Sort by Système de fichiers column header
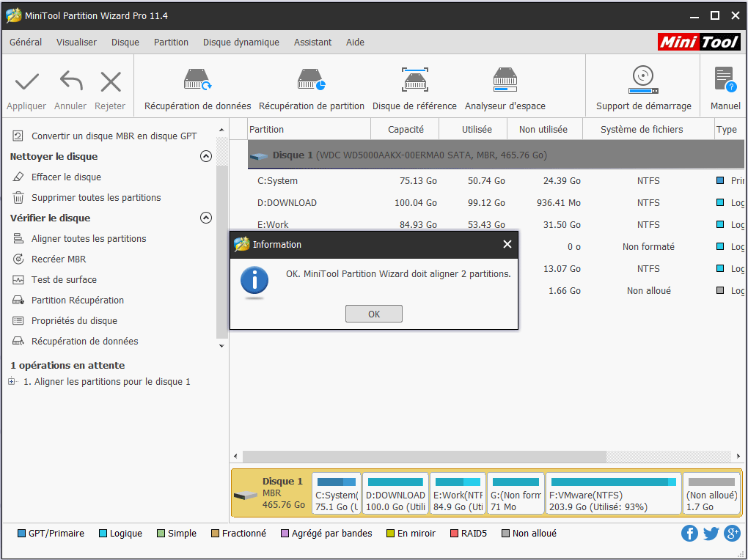748x560 pixels. click(x=648, y=129)
